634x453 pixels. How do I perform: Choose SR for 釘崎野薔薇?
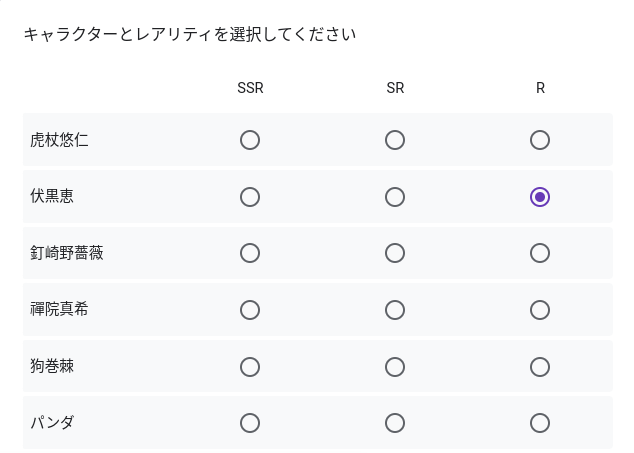(395, 253)
